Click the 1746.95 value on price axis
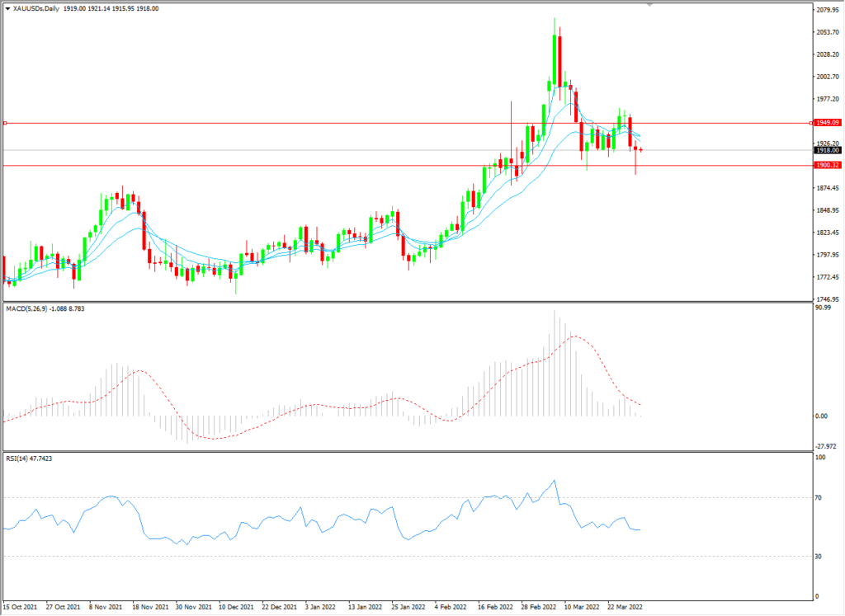Viewport: 845px width, 616px height. pos(826,299)
